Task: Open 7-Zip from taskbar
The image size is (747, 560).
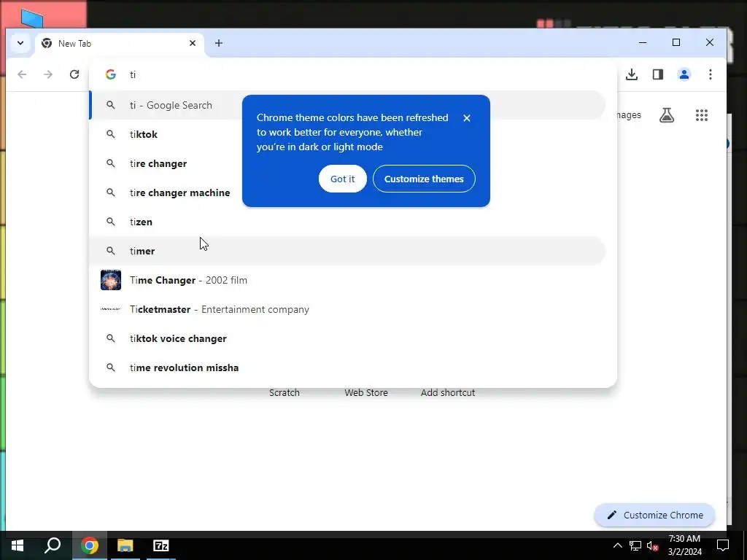Action: pos(161,545)
